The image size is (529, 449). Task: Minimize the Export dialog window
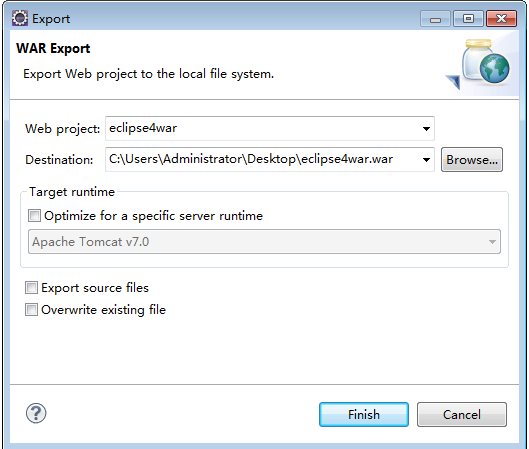coord(435,19)
